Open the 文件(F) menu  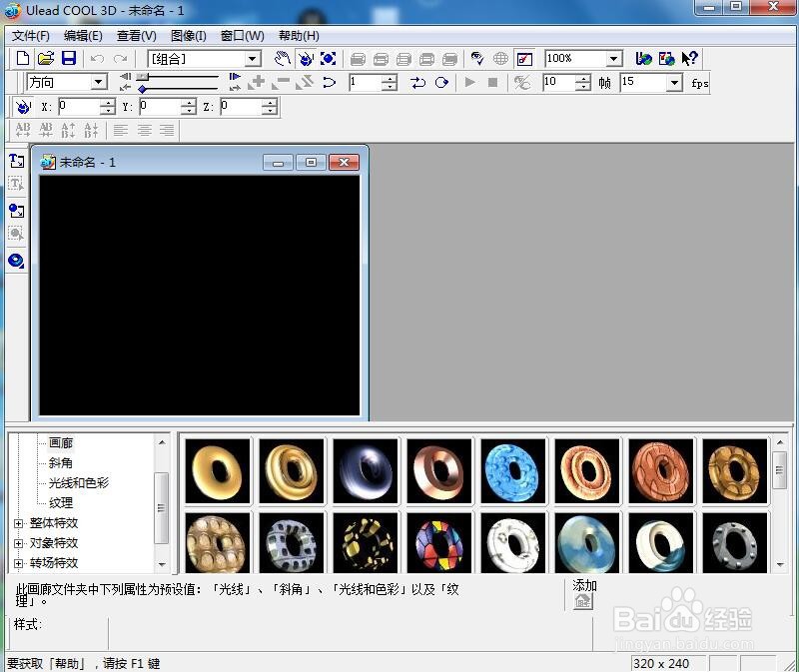click(31, 36)
